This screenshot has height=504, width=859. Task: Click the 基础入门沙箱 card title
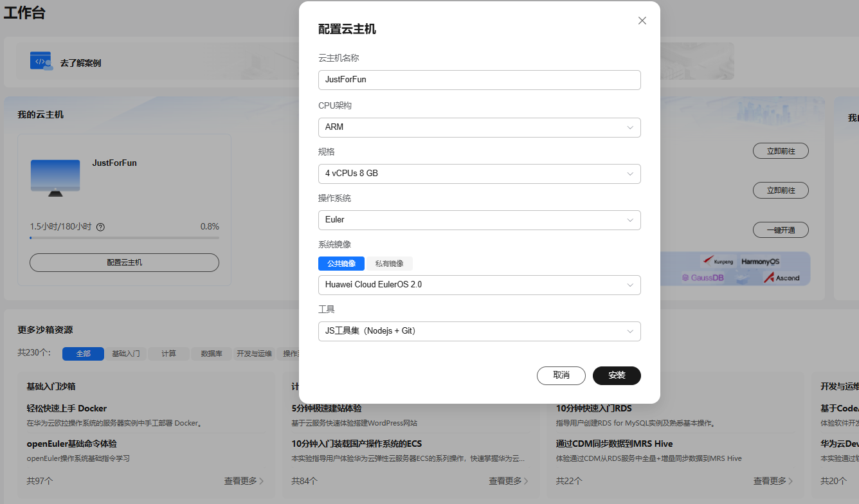[x=51, y=386]
